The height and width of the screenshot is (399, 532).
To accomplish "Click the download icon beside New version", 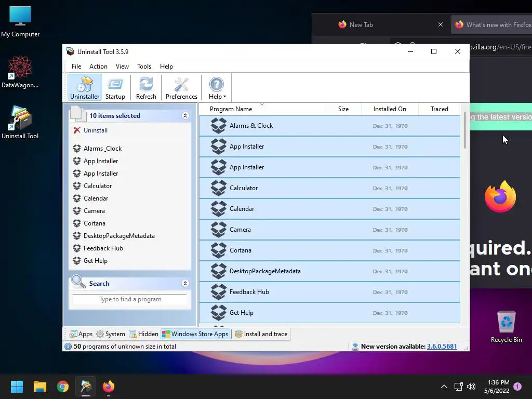I will pos(355,347).
